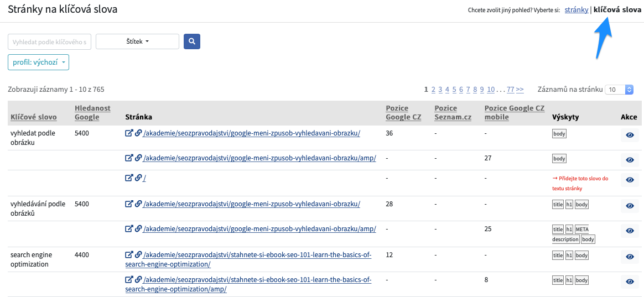The width and height of the screenshot is (644, 297).
Task: Click external link icon in vyhledávání podle obrázků row
Action: pyautogui.click(x=129, y=204)
